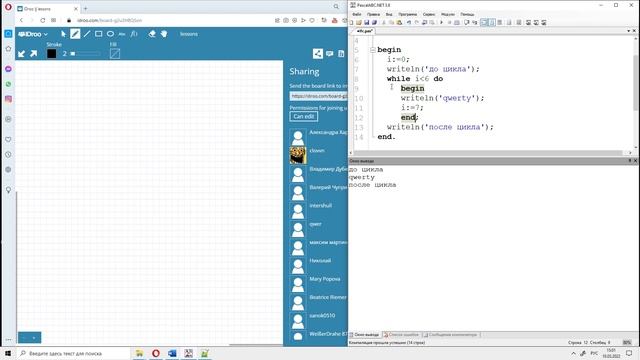Close the output window panel
640x360 pixels.
point(635,161)
